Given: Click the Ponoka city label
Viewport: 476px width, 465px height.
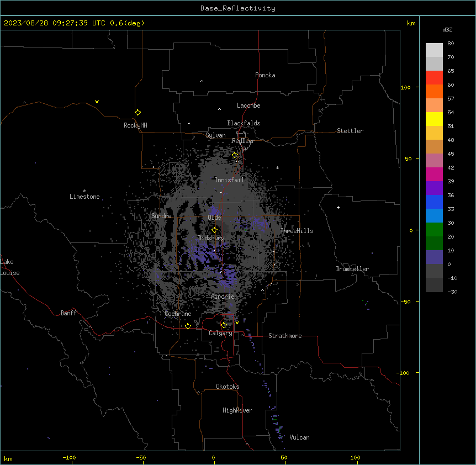Looking at the screenshot, I should click(x=265, y=75).
